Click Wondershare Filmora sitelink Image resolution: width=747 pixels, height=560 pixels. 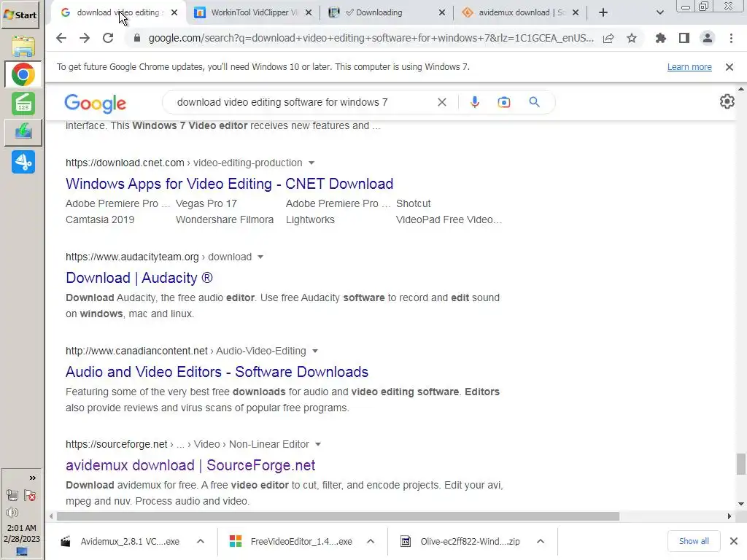(x=225, y=219)
